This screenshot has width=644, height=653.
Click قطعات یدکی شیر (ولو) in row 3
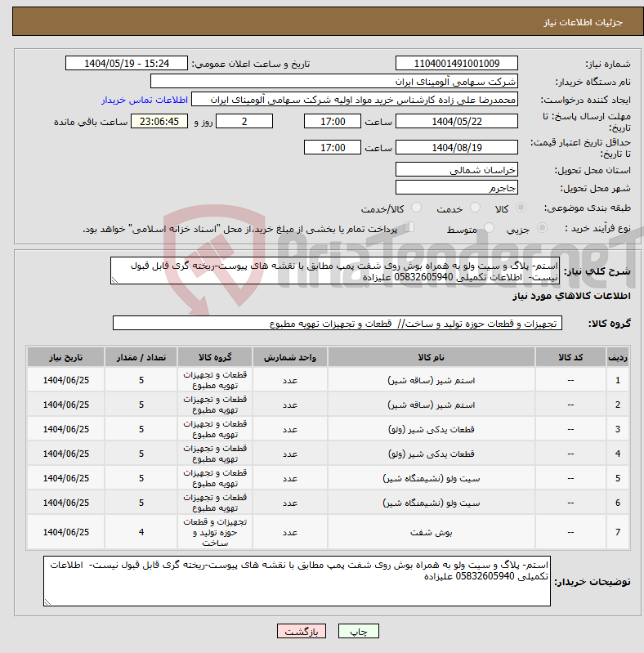tap(432, 429)
